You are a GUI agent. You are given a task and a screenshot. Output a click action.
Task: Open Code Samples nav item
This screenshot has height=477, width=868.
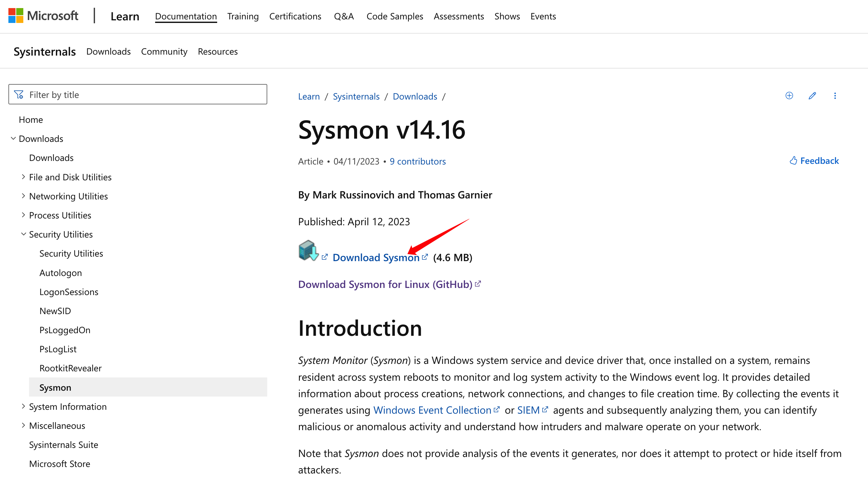point(395,16)
